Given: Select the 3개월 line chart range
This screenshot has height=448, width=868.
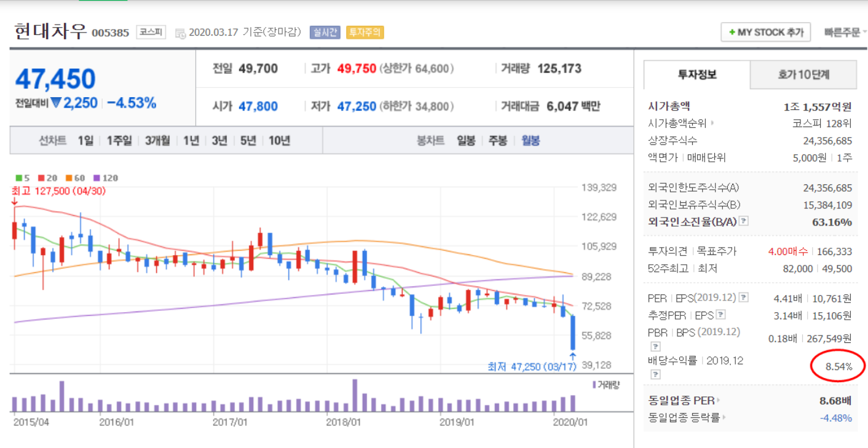Looking at the screenshot, I should pyautogui.click(x=157, y=141).
